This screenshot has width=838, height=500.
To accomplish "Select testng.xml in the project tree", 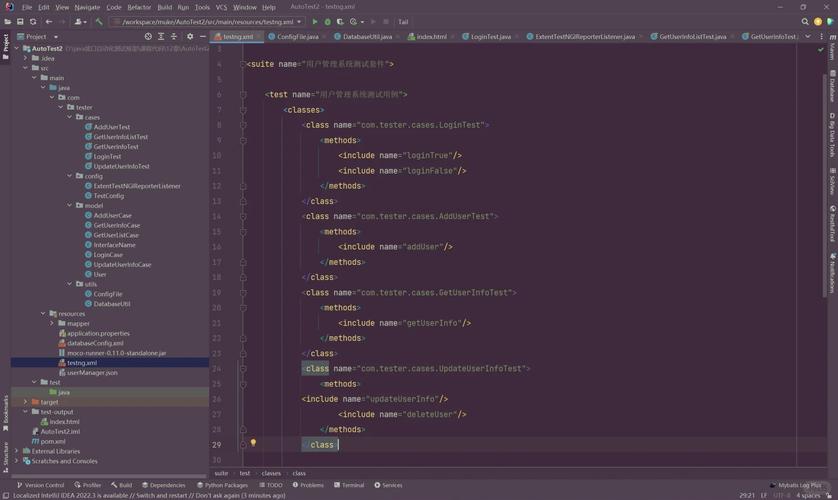I will (82, 362).
